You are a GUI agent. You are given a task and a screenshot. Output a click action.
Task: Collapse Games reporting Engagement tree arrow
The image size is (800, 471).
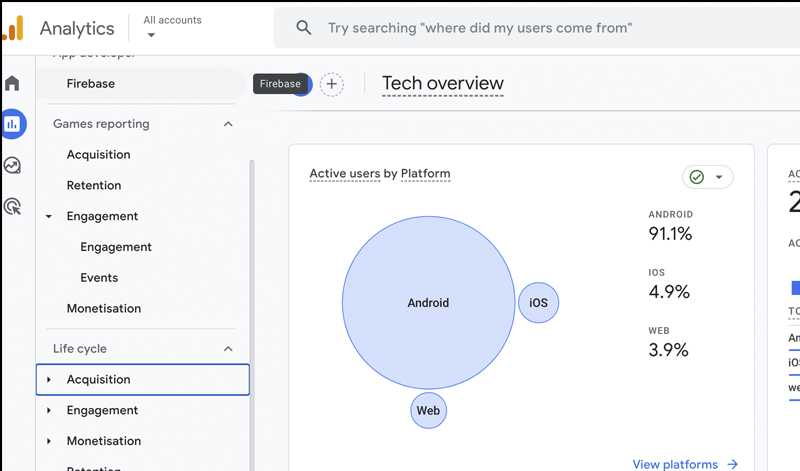(49, 217)
